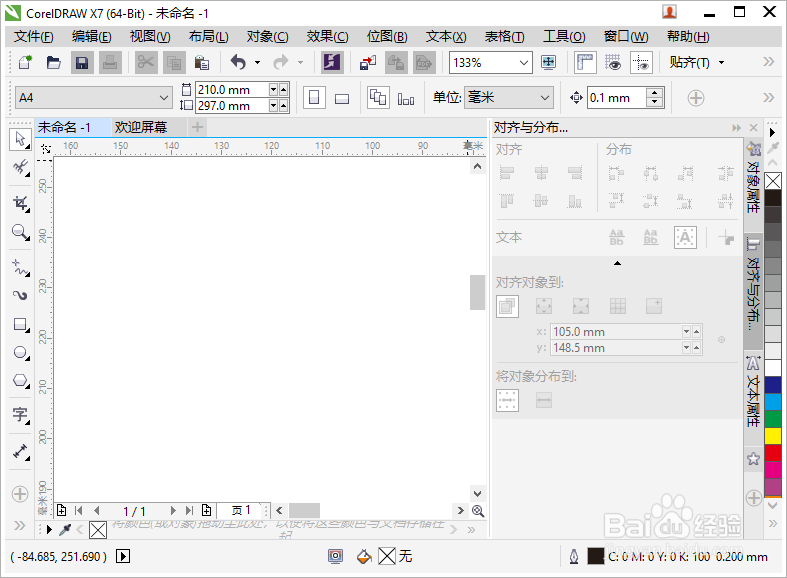The image size is (787, 578).
Task: Click the quick customize plus button
Action: (696, 98)
